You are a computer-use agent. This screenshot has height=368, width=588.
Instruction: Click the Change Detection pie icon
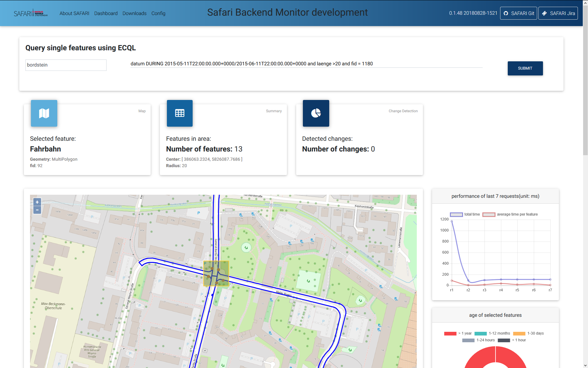[x=316, y=113]
